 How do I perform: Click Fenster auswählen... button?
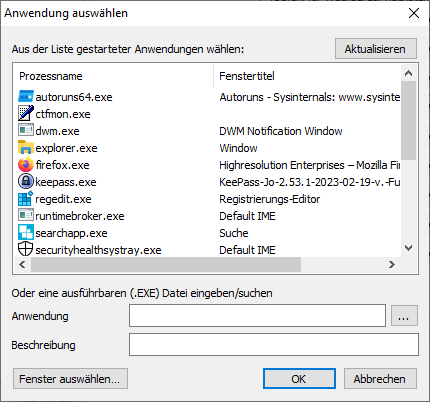point(70,379)
